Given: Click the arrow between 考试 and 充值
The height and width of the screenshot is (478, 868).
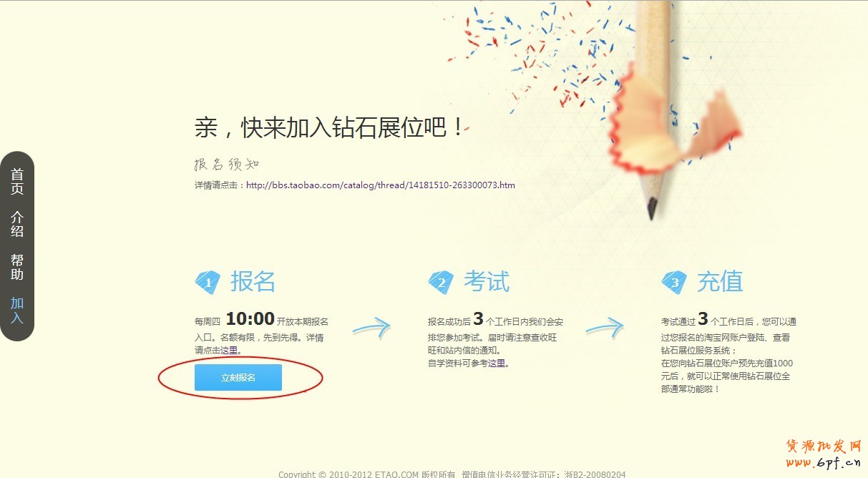Looking at the screenshot, I should tap(605, 328).
